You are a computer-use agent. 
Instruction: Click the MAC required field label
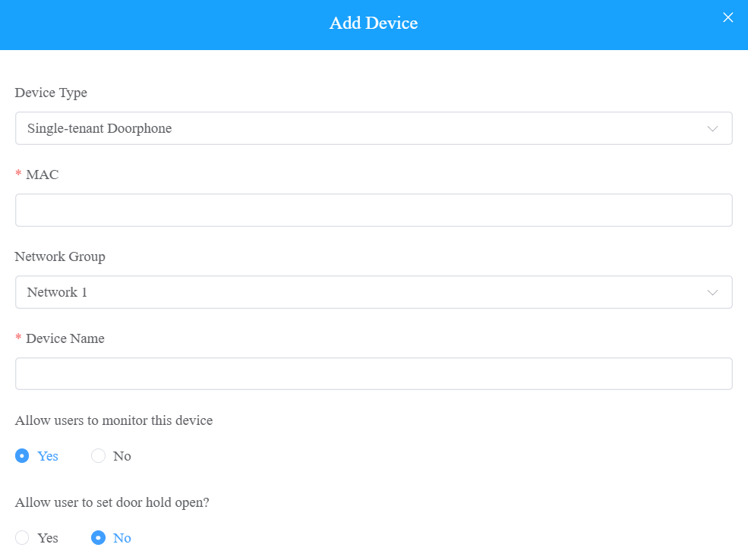click(42, 175)
